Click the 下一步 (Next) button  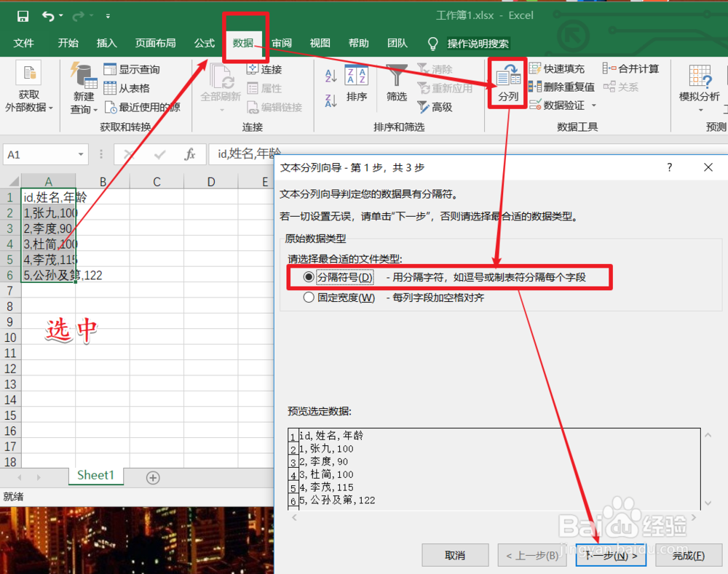(x=610, y=555)
